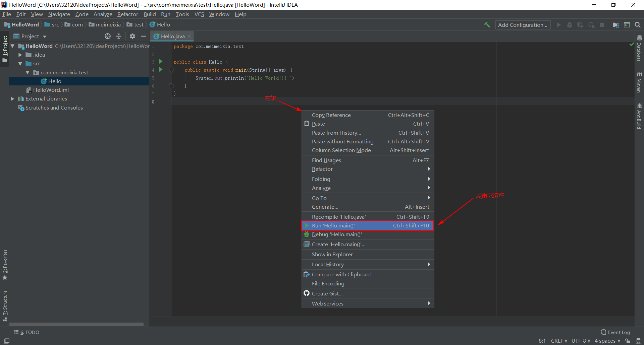644x345 pixels.
Task: Hide the Project panel with minus icon
Action: pos(144,36)
